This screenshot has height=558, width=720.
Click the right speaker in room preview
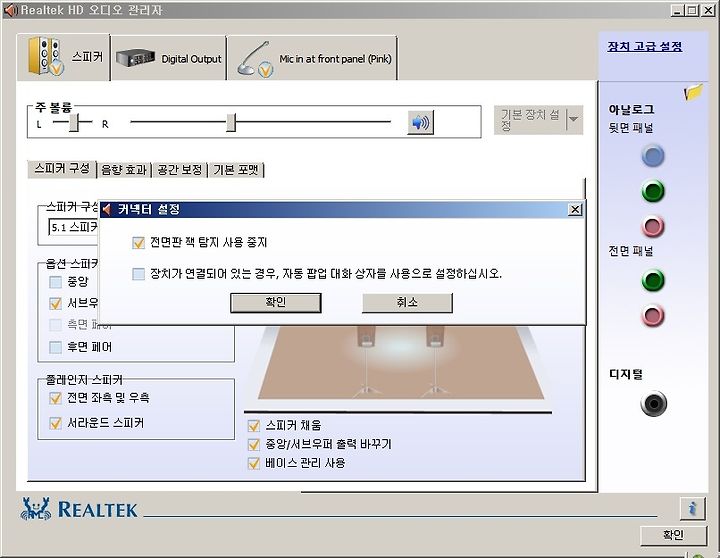point(434,361)
